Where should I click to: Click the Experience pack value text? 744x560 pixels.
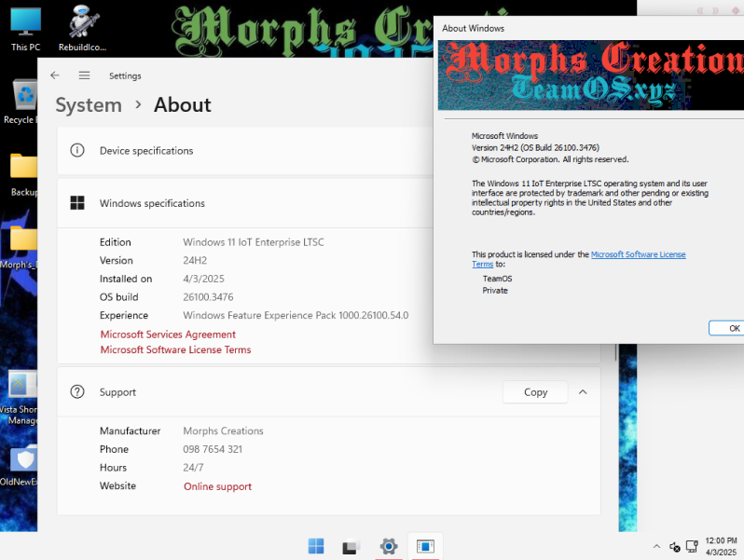click(x=296, y=315)
